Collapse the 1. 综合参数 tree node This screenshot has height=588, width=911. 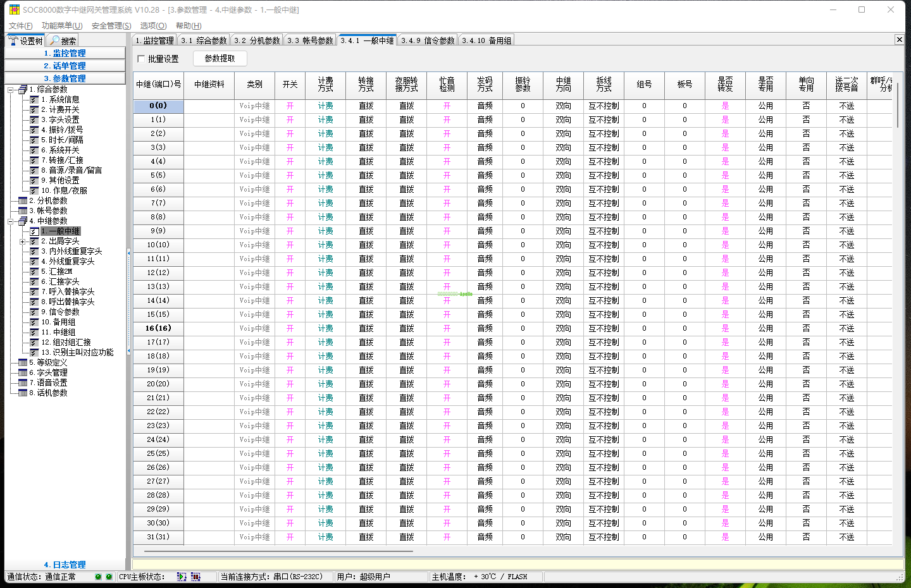[x=10, y=89]
